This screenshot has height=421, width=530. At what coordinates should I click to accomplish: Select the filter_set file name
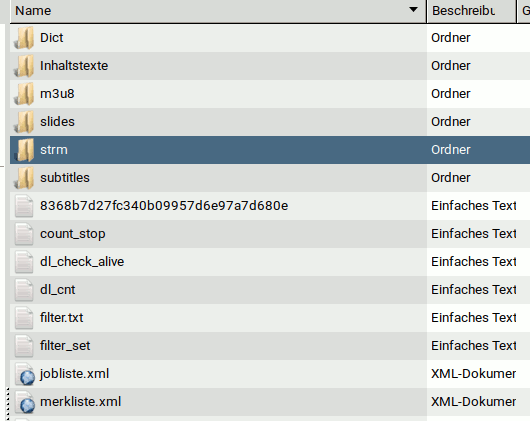click(x=65, y=346)
